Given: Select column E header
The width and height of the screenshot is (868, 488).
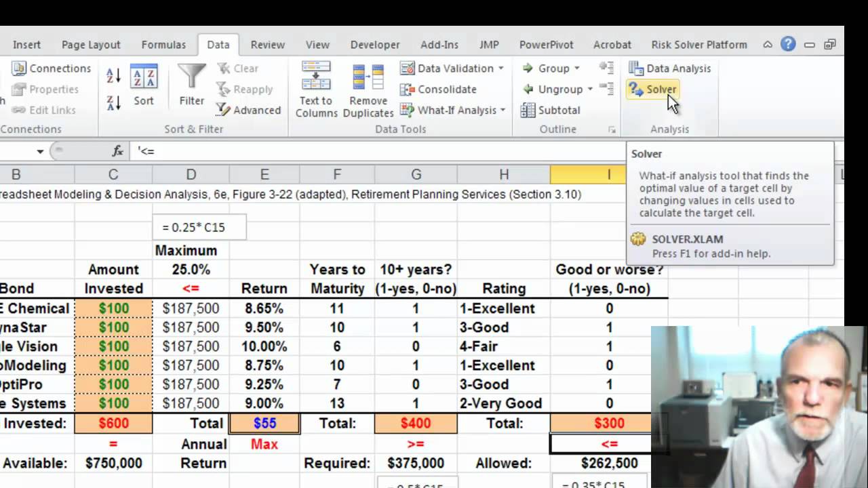Looking at the screenshot, I should point(264,175).
